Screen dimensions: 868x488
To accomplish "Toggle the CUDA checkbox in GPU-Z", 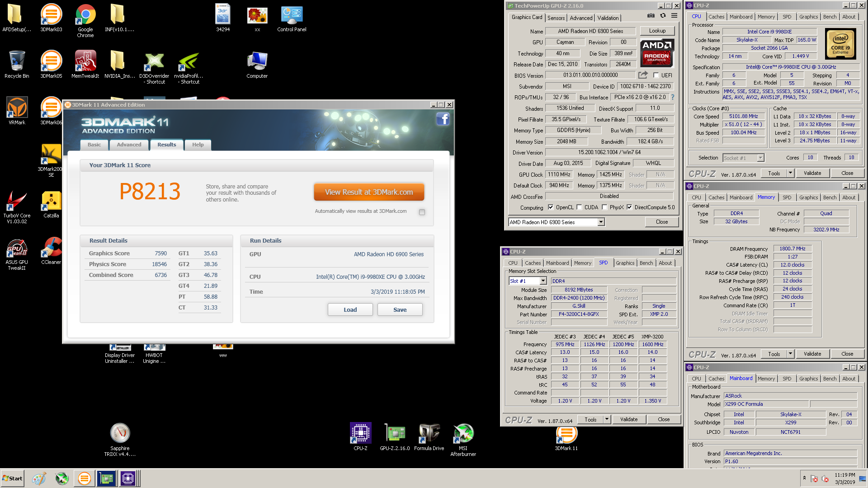I will click(579, 207).
